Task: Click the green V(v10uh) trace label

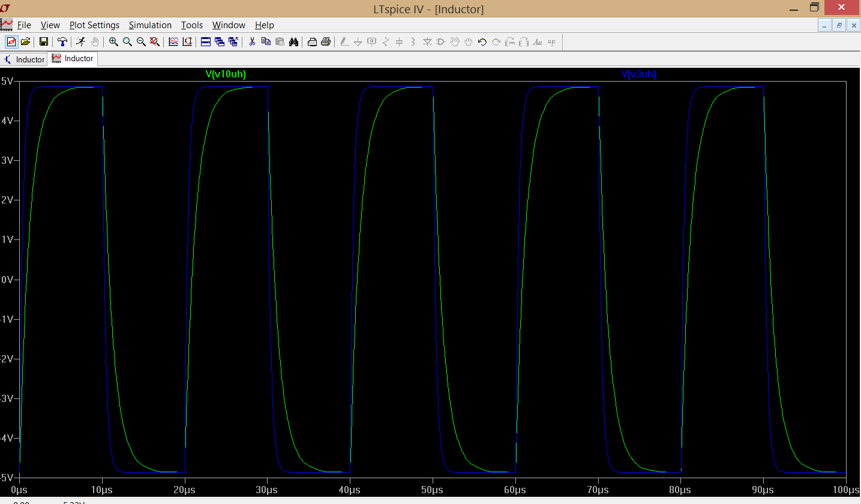Action: click(x=226, y=74)
